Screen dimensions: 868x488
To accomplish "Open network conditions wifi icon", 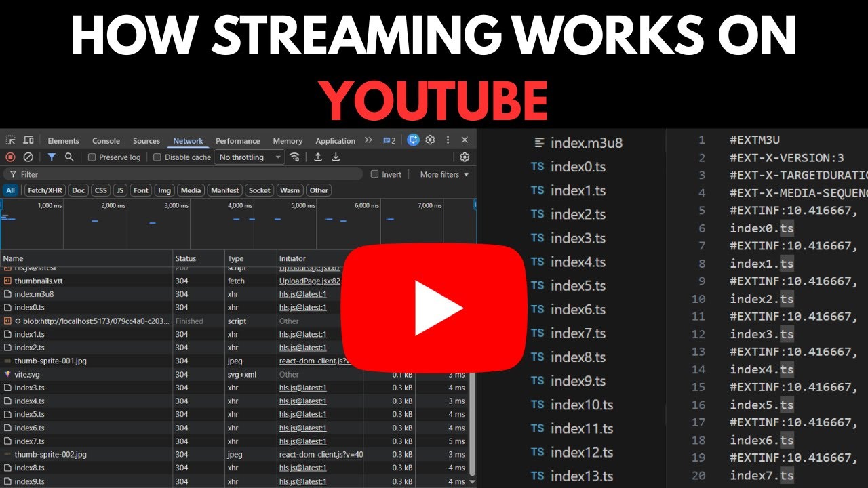I will [294, 157].
